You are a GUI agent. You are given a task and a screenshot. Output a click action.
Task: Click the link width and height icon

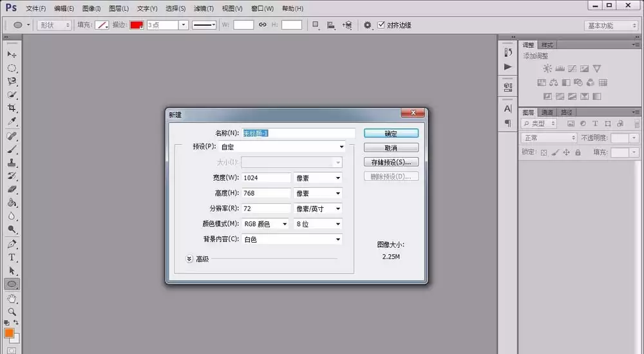click(x=263, y=24)
